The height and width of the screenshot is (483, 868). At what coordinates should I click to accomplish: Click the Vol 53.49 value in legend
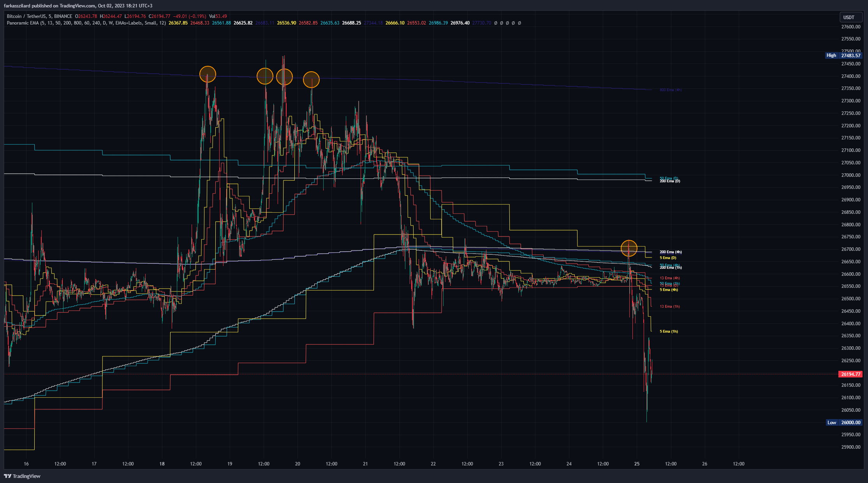(218, 16)
